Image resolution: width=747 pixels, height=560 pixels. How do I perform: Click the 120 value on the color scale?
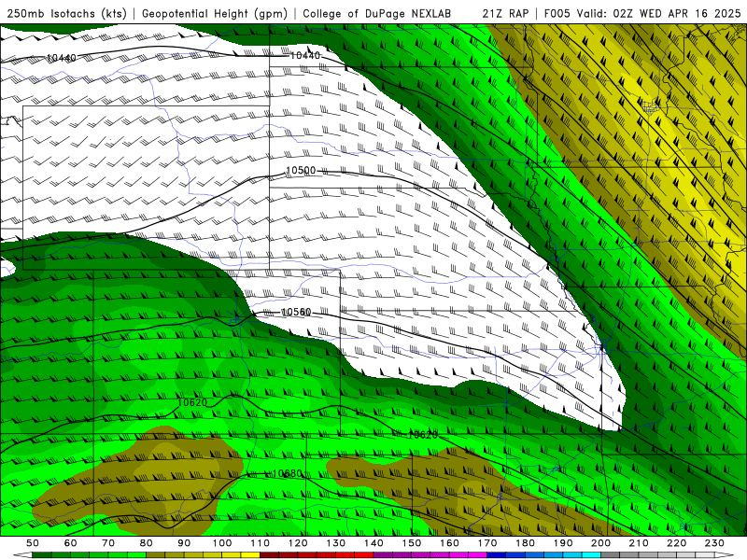[x=298, y=543]
